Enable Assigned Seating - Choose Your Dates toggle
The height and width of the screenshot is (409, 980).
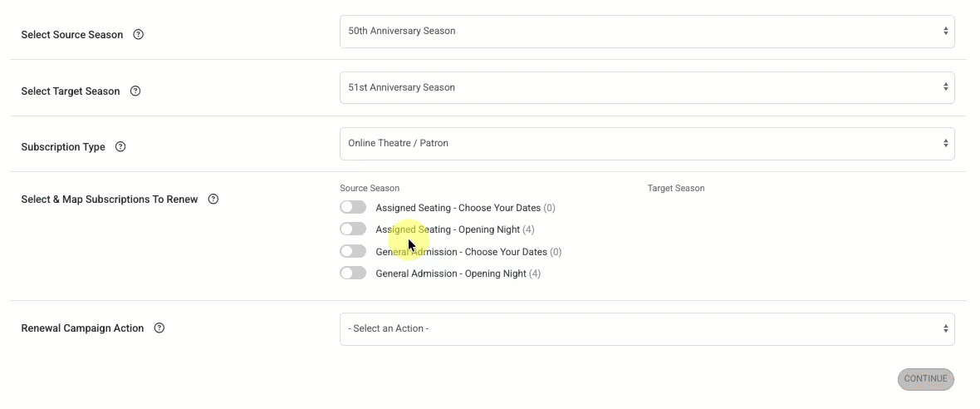pos(353,207)
